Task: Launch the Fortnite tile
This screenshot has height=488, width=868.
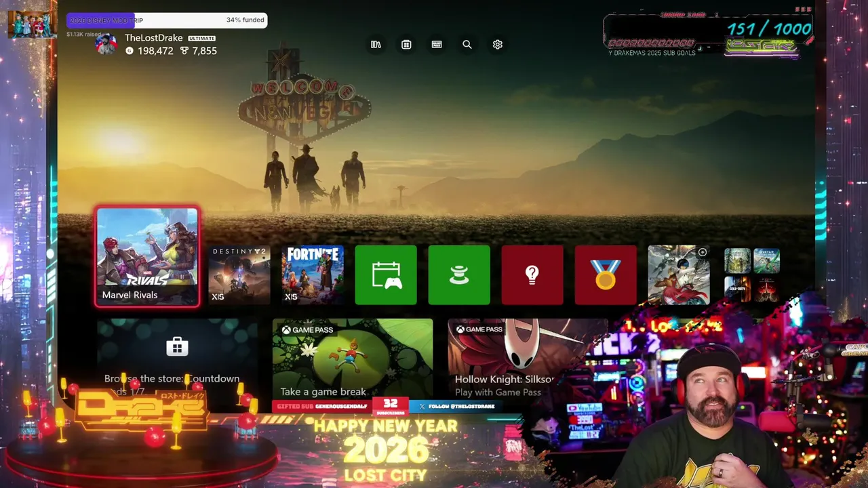Action: 313,275
